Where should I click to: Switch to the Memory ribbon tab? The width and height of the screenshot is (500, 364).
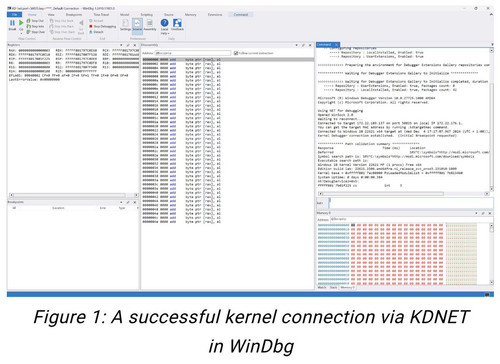(x=190, y=15)
